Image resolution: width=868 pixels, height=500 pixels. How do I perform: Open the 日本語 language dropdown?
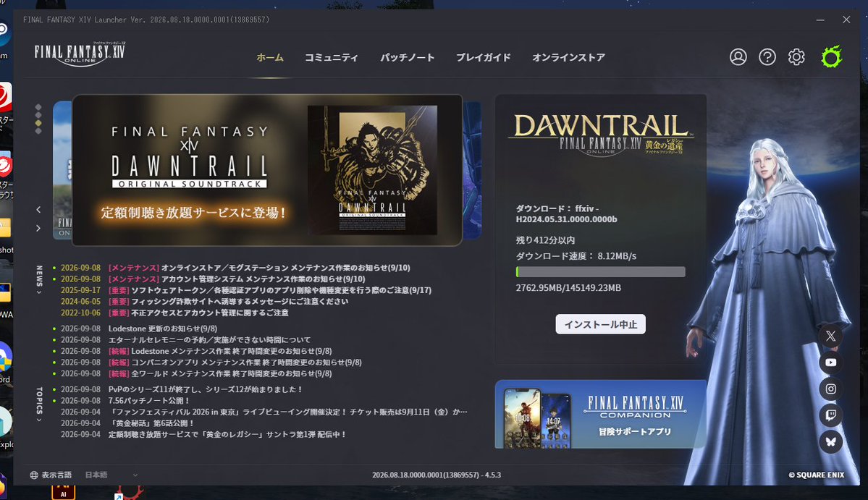pos(111,475)
